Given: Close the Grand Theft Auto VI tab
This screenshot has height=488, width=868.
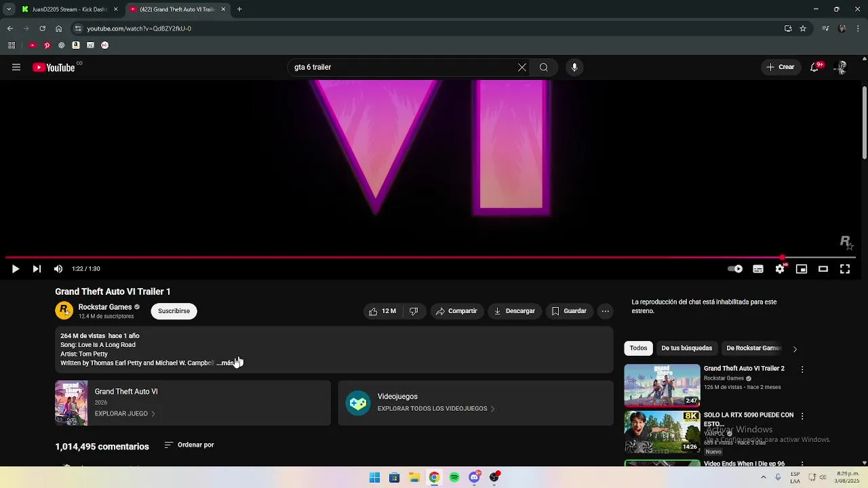Looking at the screenshot, I should [223, 9].
